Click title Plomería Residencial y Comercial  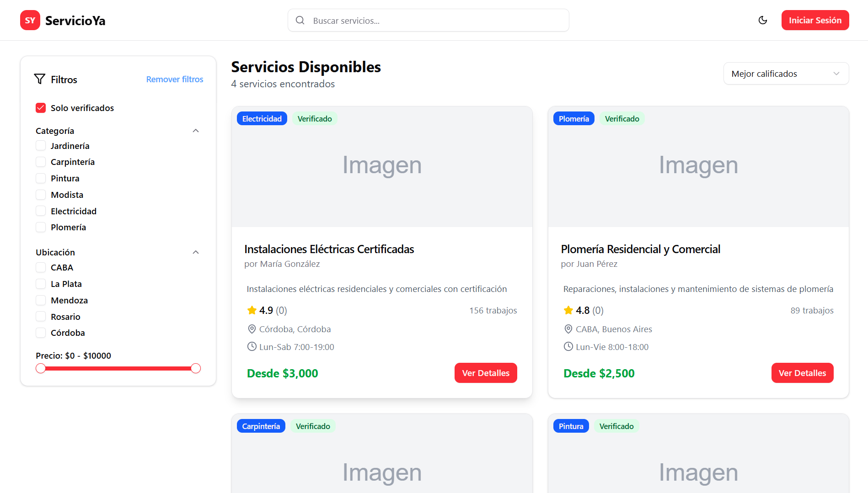pyautogui.click(x=640, y=249)
